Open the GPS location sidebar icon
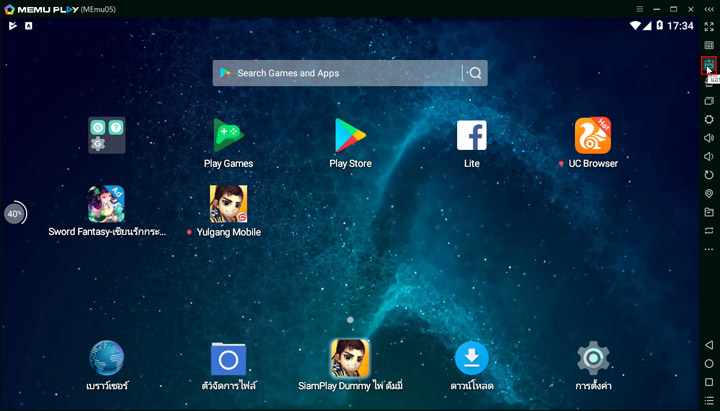720x411 pixels. click(709, 193)
